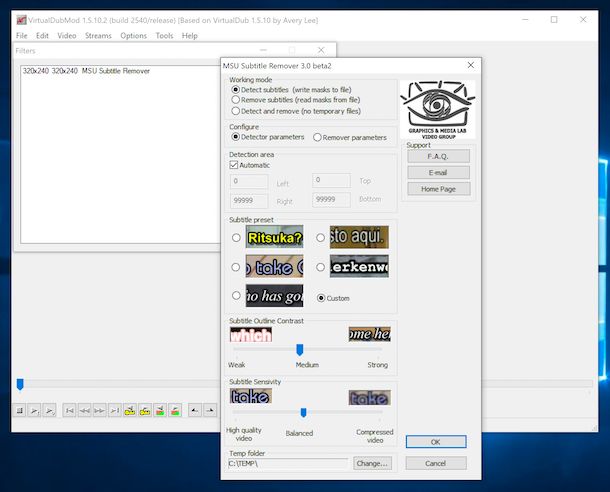Viewport: 610px width, 492px height.
Task: Open the Video menu
Action: pos(67,36)
